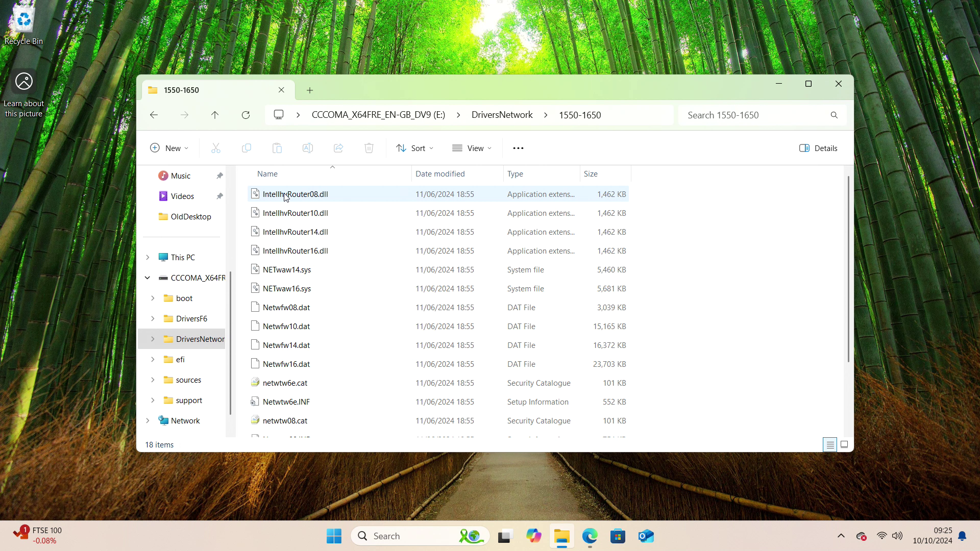Image resolution: width=980 pixels, height=551 pixels.
Task: Open Windows Start menu
Action: [x=334, y=536]
